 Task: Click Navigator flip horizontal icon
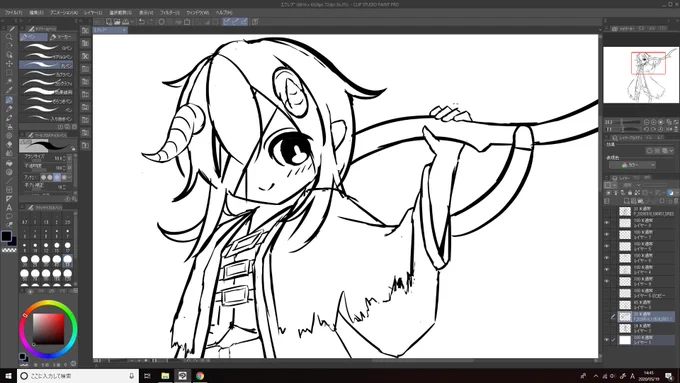669,129
